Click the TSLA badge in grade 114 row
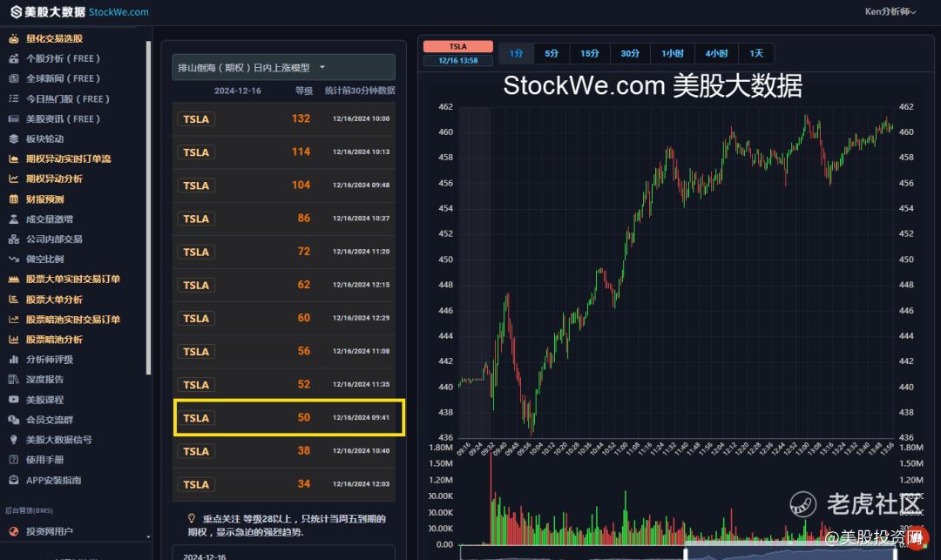Viewport: 941px width, 560px height. coord(196,152)
